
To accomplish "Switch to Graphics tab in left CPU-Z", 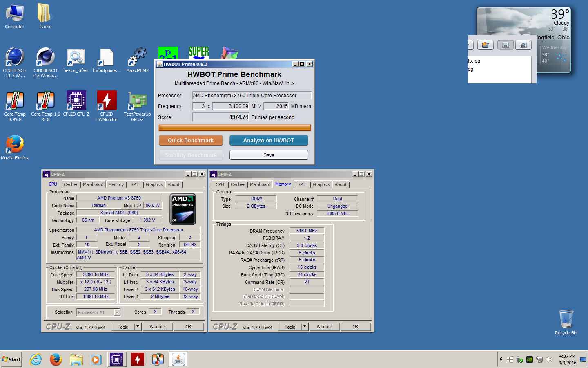I will 154,184.
